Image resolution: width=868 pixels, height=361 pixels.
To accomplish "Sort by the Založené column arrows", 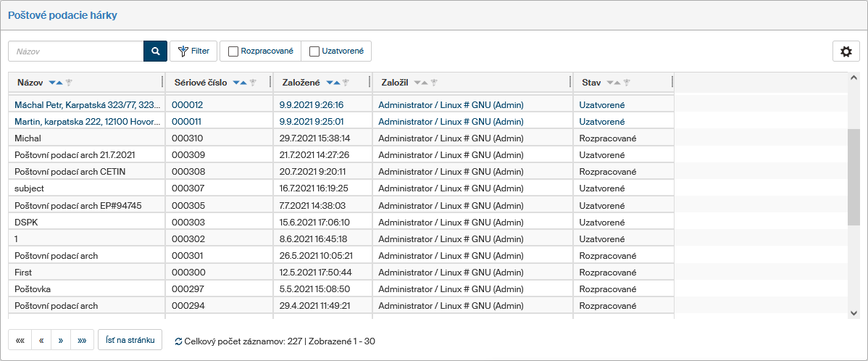I will point(333,83).
